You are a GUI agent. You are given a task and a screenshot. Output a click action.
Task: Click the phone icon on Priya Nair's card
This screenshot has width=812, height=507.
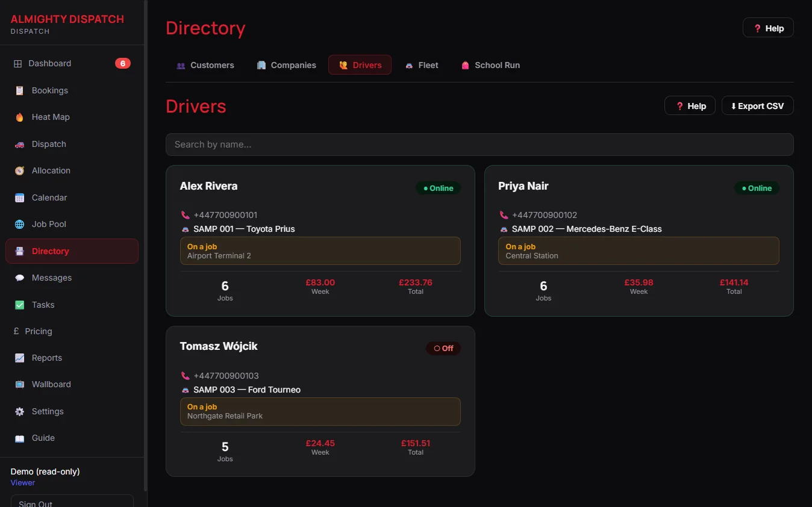(504, 215)
